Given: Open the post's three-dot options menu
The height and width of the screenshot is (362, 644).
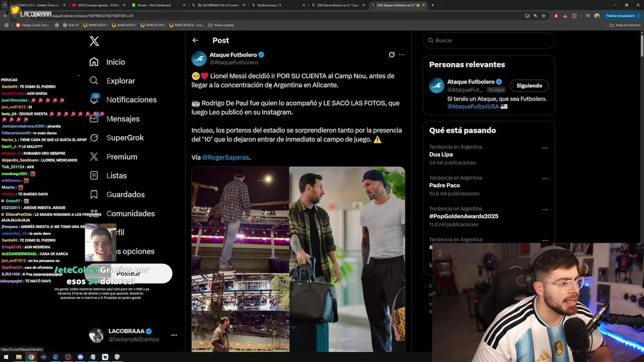Looking at the screenshot, I should [401, 54].
